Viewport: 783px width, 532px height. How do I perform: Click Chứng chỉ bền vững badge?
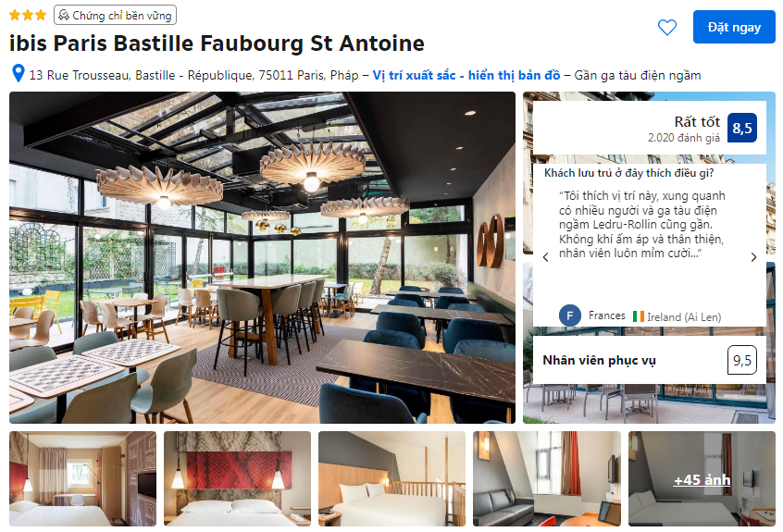(116, 16)
